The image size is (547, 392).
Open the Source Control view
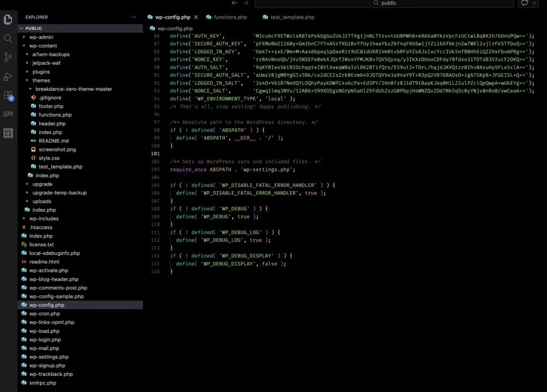(7, 57)
